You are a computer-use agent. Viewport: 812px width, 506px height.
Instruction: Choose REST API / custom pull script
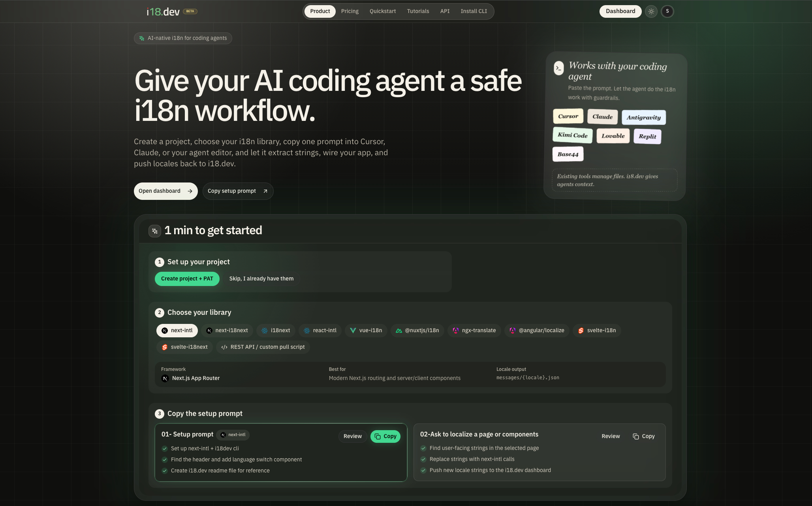[263, 347]
